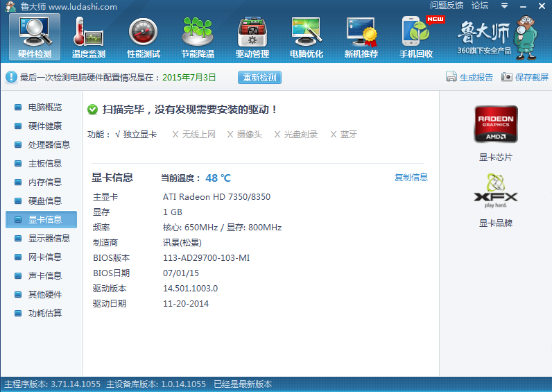Click the green scan-complete checkmark icon

click(93, 110)
